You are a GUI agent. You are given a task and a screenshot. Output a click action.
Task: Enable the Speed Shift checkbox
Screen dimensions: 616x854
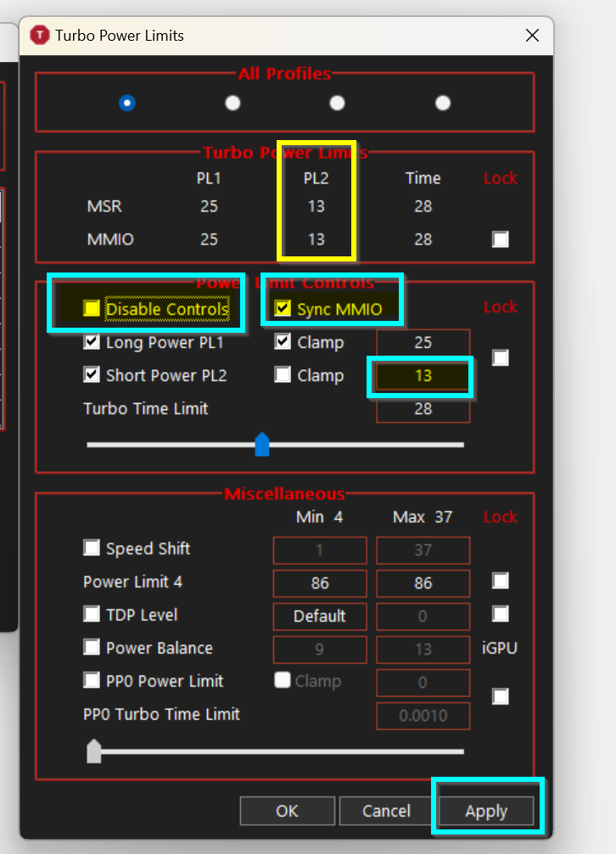point(92,548)
